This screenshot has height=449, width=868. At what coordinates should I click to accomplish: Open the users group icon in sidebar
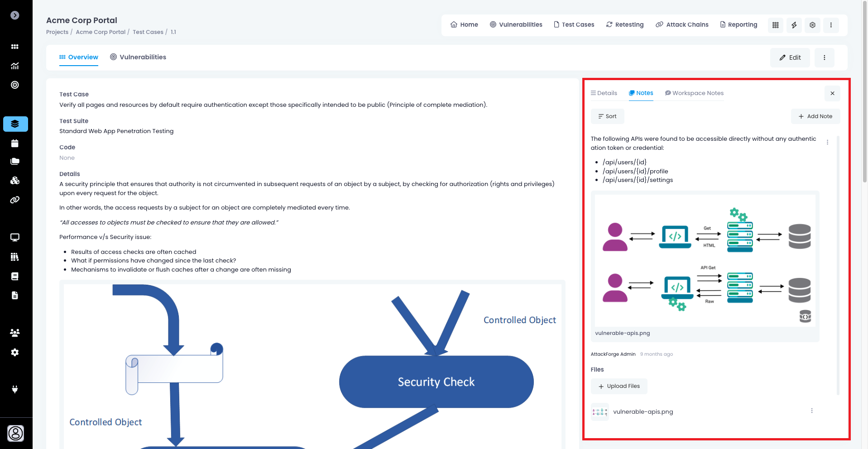click(15, 333)
